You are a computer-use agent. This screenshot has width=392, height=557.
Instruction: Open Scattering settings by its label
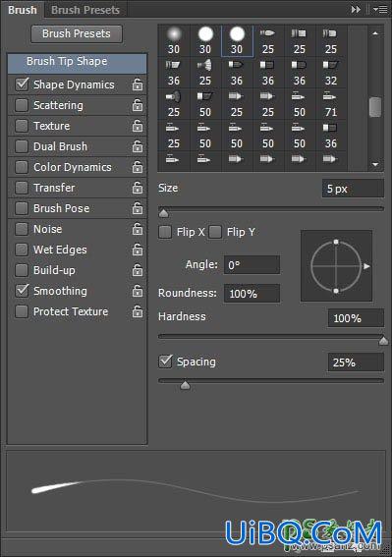(58, 105)
